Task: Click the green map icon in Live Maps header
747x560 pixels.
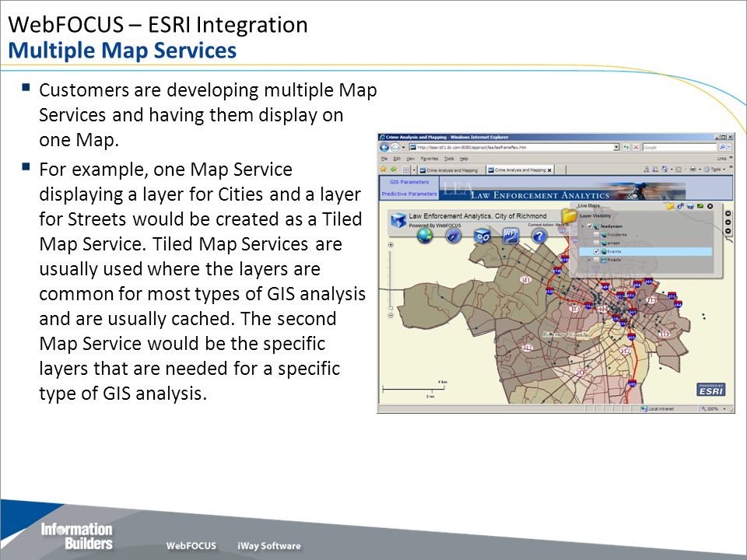Action: click(700, 205)
